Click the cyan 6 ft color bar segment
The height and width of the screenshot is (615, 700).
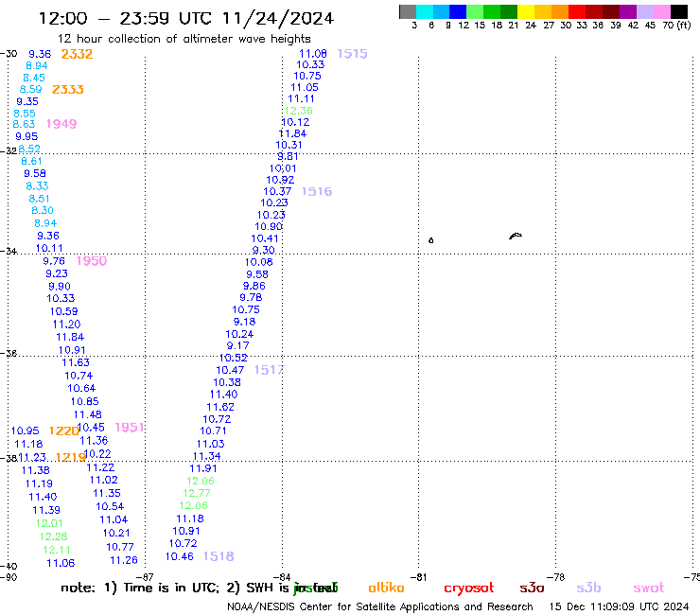pos(425,11)
